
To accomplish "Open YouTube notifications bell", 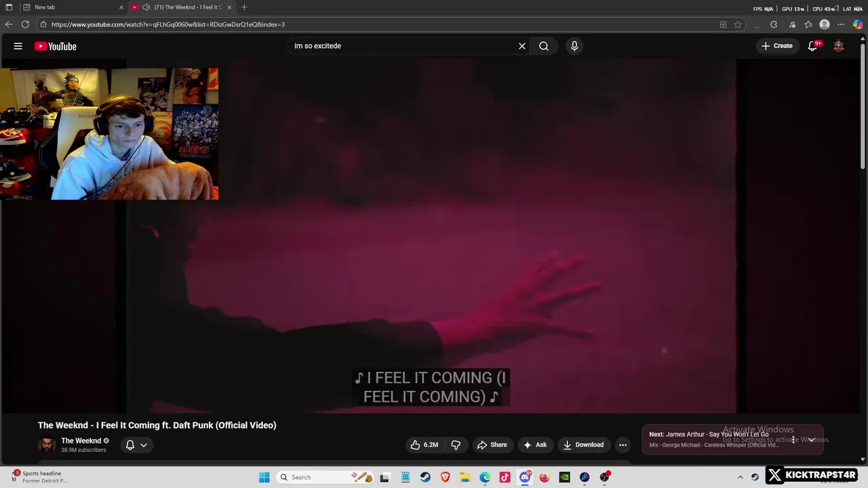I will tap(813, 46).
